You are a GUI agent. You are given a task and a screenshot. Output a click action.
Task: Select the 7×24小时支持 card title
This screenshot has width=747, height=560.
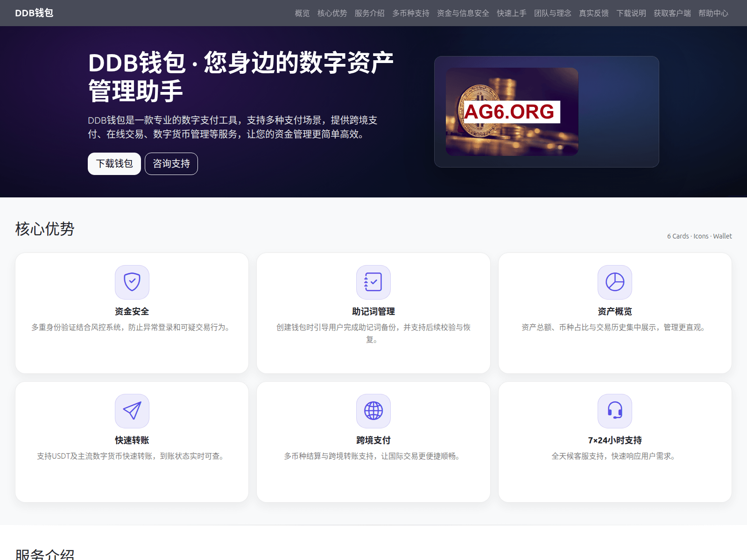pos(615,440)
